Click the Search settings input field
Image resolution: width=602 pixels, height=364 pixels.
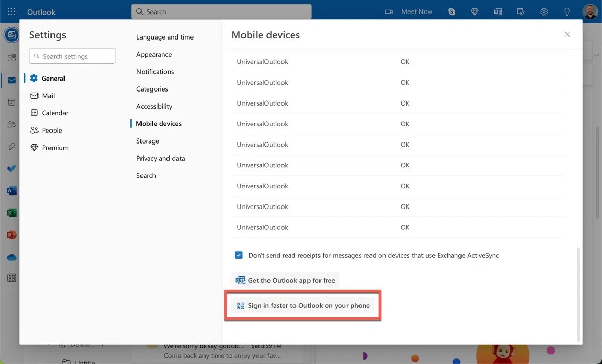click(72, 56)
